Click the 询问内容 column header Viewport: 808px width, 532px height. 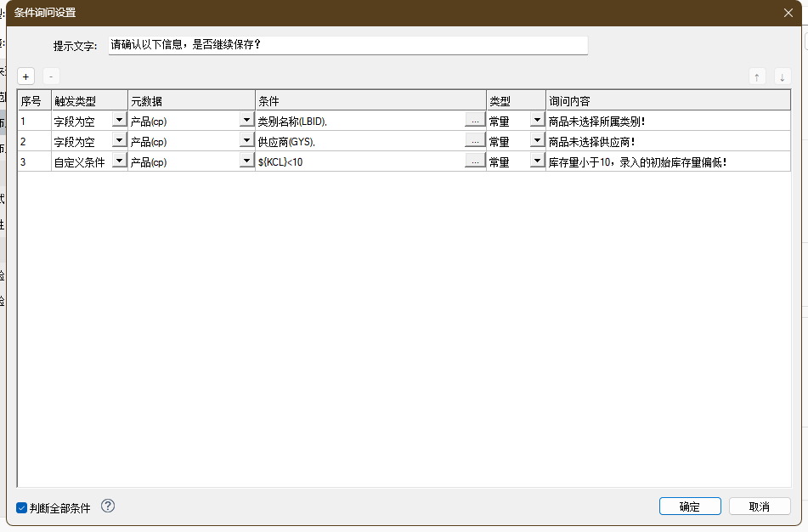coord(668,100)
